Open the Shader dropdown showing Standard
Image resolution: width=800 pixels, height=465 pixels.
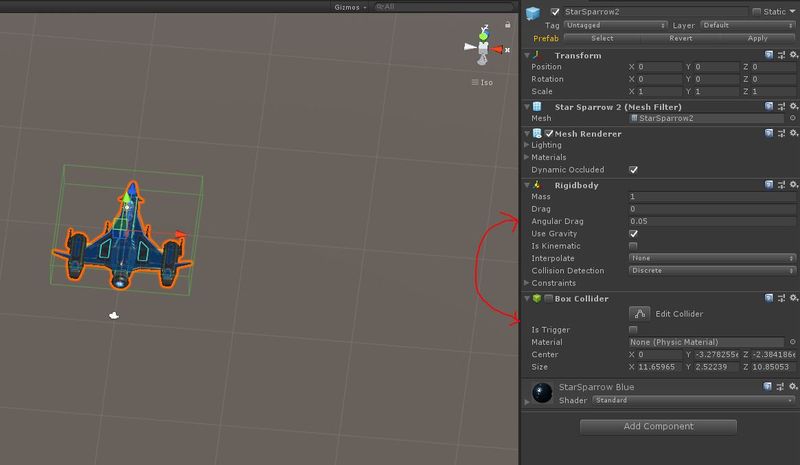coord(693,400)
